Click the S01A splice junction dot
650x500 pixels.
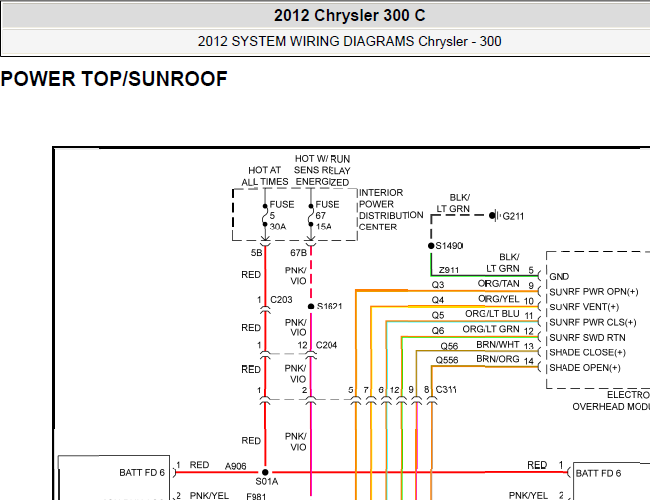pyautogui.click(x=265, y=472)
